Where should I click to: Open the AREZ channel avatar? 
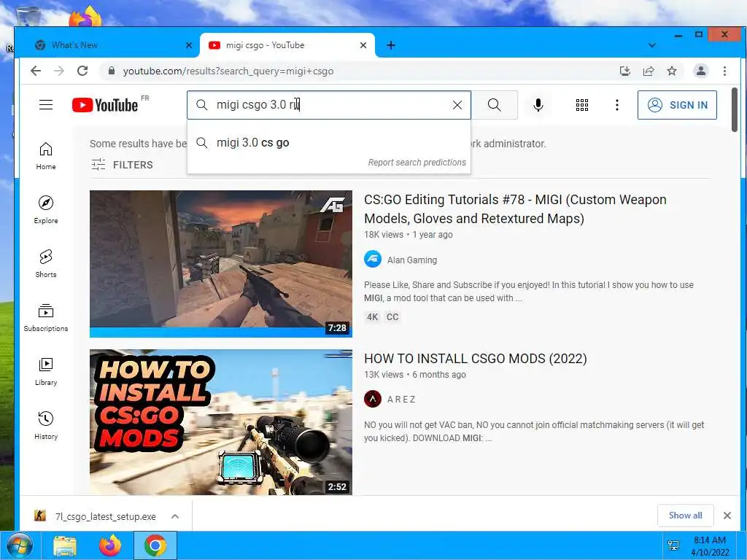pos(373,399)
